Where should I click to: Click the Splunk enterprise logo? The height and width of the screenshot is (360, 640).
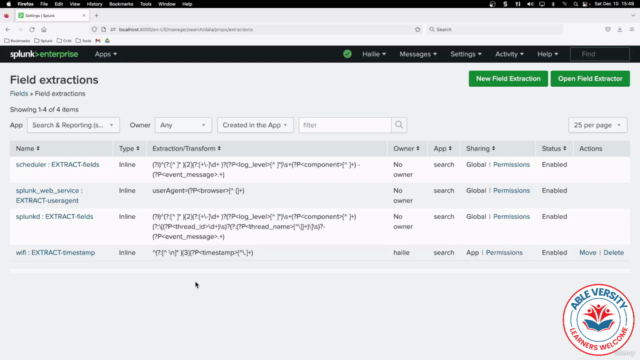pyautogui.click(x=44, y=54)
